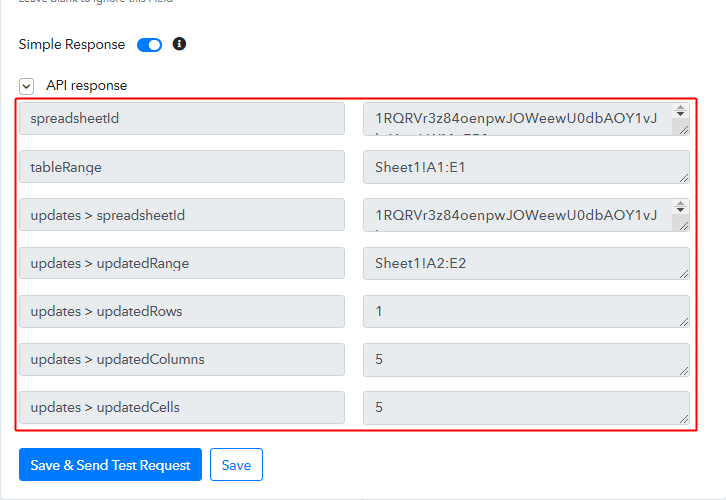Click resize handle of updatedRows value box

coord(684,322)
